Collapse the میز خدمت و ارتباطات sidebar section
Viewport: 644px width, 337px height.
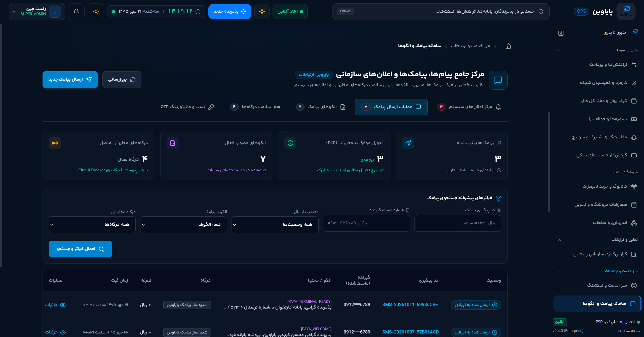[559, 272]
